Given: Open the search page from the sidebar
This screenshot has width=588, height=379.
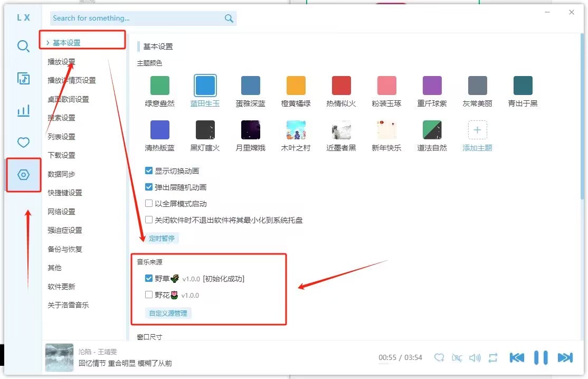Looking at the screenshot, I should click(23, 46).
